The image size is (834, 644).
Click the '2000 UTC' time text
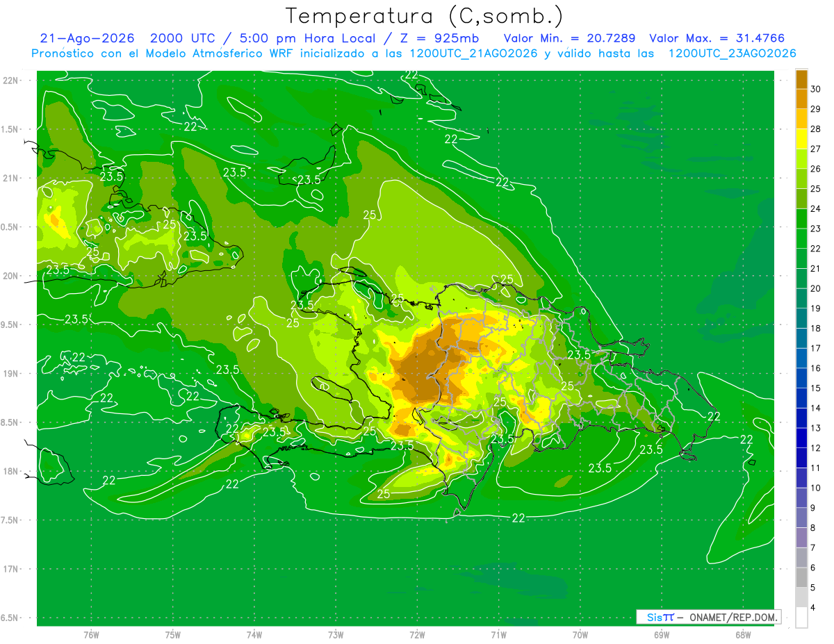click(184, 38)
